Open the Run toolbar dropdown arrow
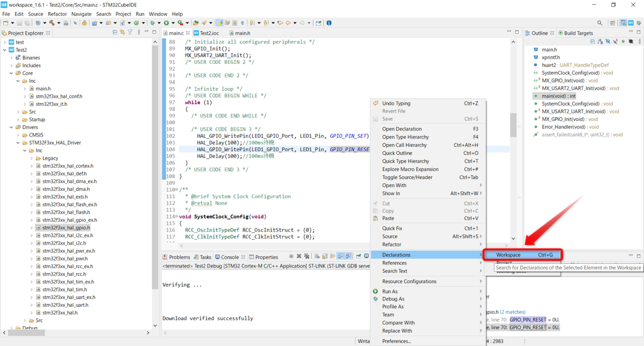The width and height of the screenshot is (644, 346). tap(173, 23)
